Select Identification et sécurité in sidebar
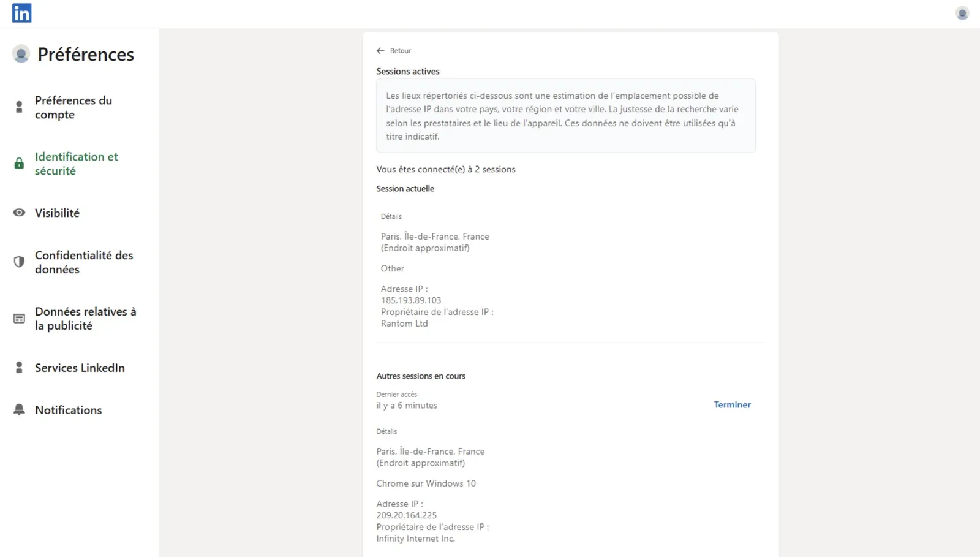Viewport: 980px width, 557px height. 77,164
